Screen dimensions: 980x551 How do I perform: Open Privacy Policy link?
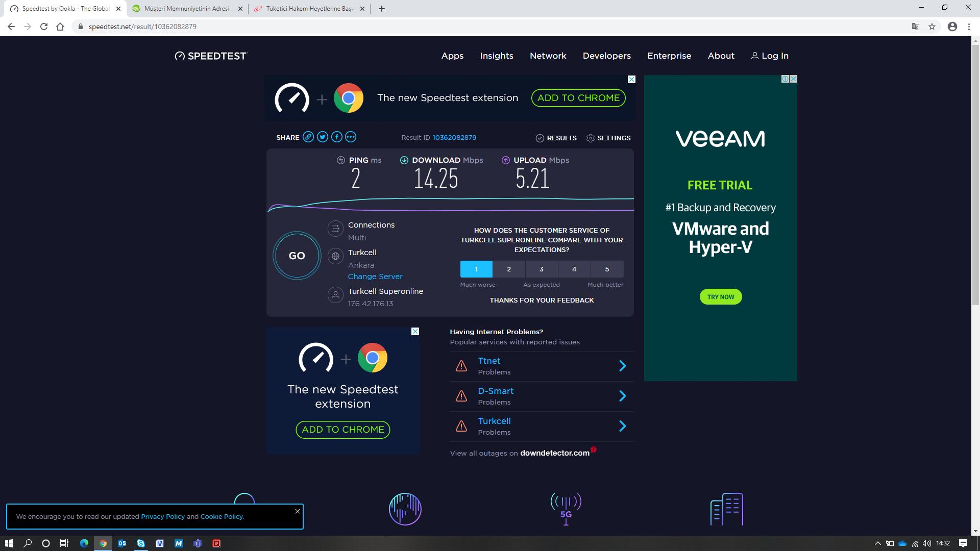pyautogui.click(x=163, y=516)
